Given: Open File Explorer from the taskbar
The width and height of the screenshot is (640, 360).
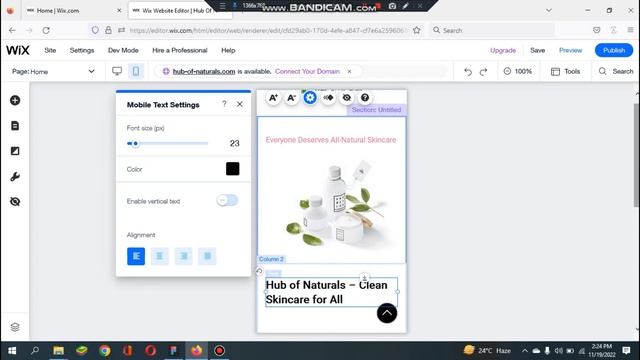Looking at the screenshot, I should (x=58, y=351).
